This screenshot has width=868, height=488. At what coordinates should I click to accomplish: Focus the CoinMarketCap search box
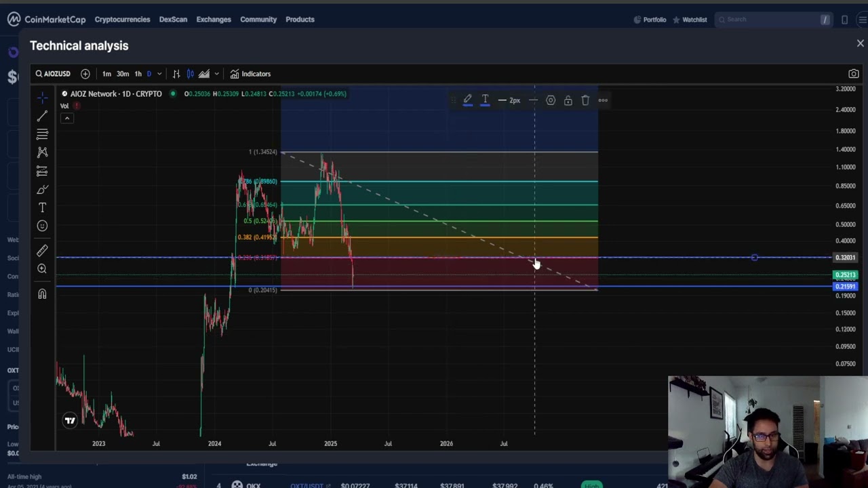[773, 20]
